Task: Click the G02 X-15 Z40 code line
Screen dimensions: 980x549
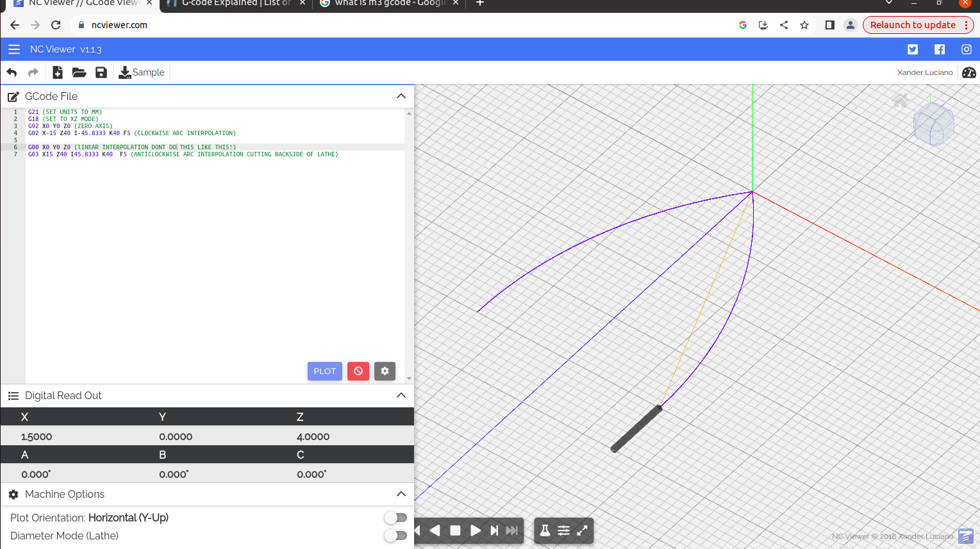Action: pyautogui.click(x=132, y=133)
